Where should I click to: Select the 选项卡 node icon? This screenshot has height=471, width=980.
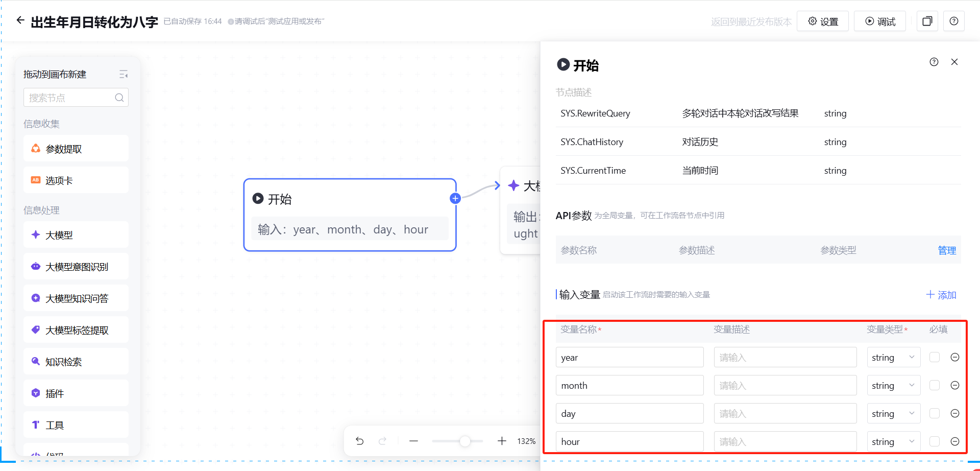tap(36, 180)
